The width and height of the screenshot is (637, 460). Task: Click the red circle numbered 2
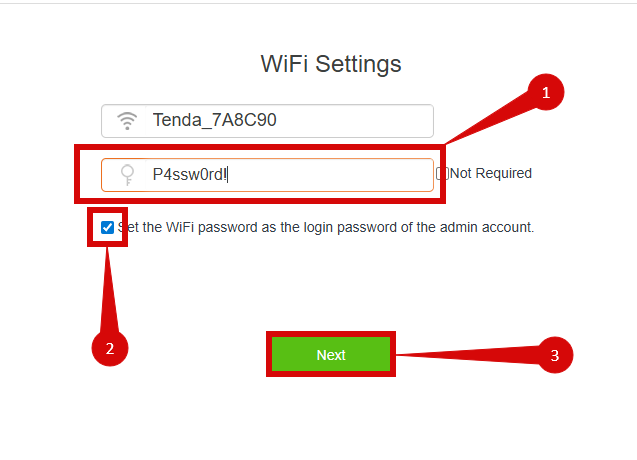(110, 348)
